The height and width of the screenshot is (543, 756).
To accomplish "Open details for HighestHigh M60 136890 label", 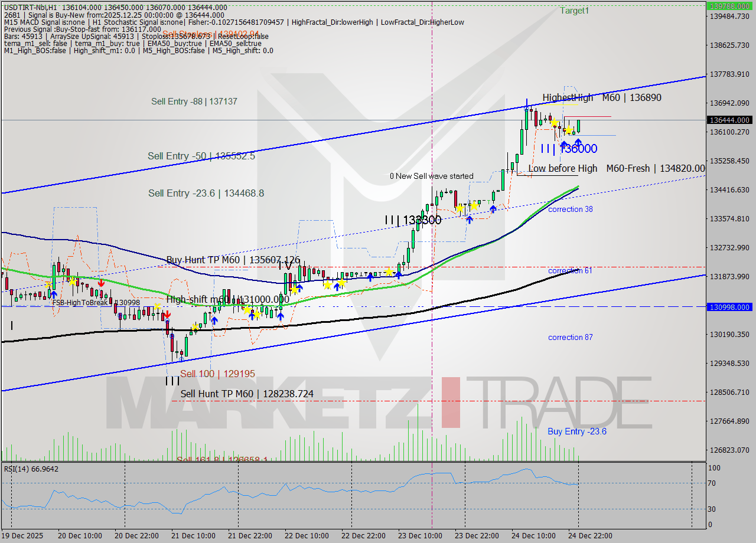I will [604, 97].
